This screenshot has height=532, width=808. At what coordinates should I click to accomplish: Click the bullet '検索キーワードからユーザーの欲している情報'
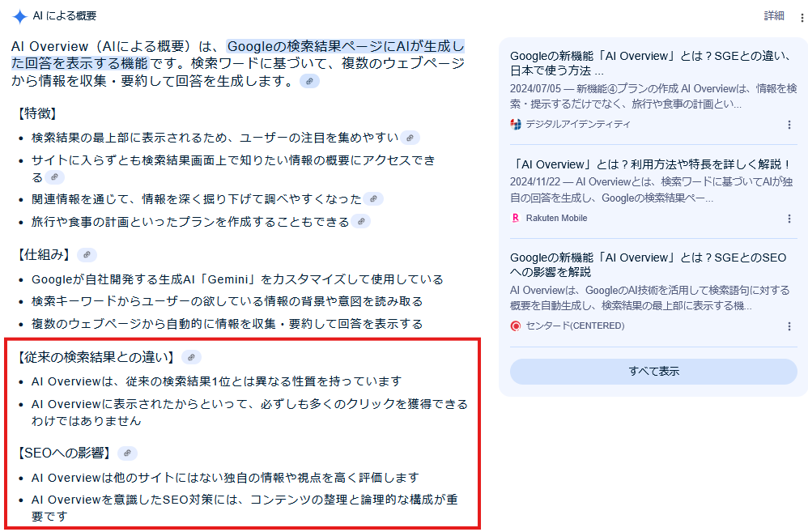[227, 301]
